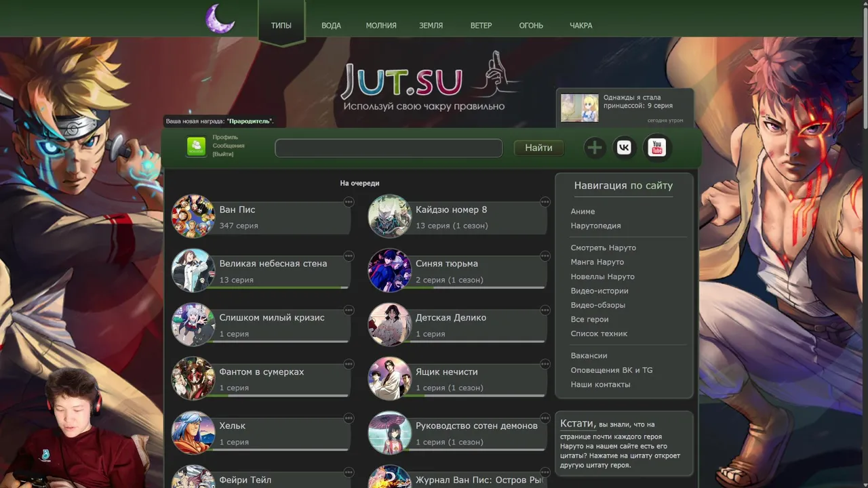
Task: Open the Все герои link
Action: point(589,319)
